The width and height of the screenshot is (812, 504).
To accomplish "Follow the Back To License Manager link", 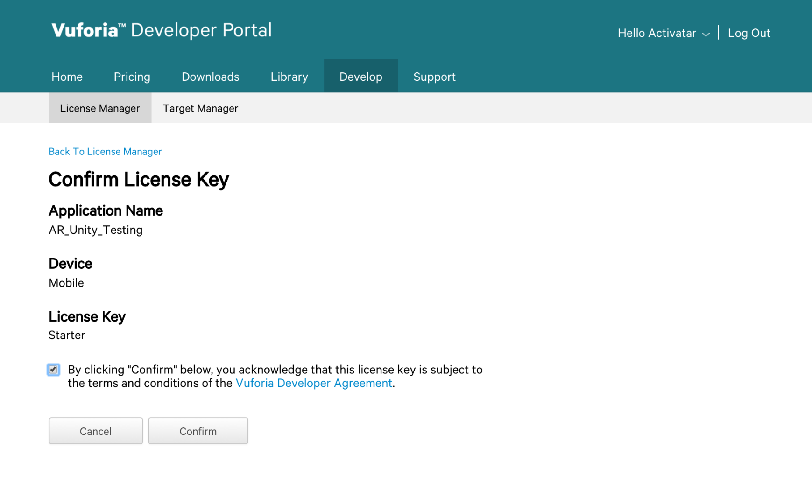I will pos(105,152).
